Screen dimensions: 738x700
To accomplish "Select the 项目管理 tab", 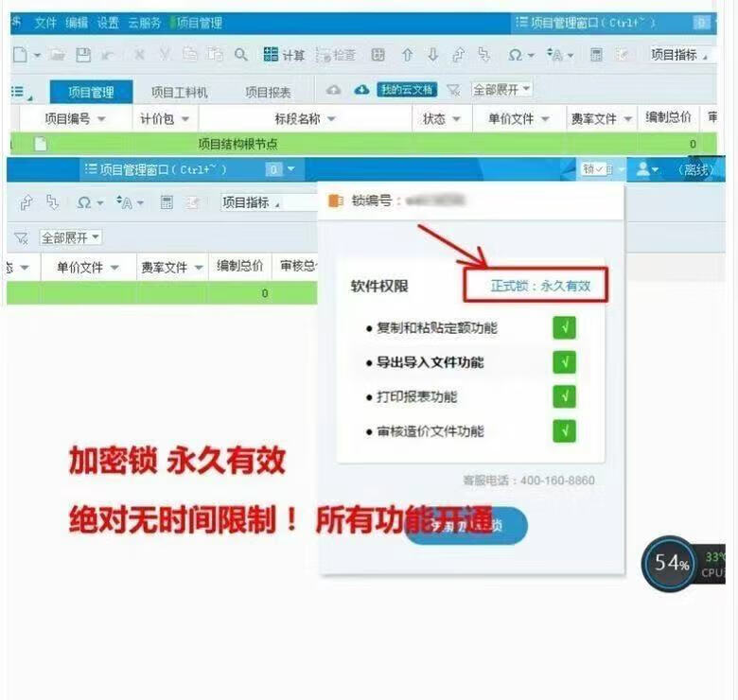I will pyautogui.click(x=92, y=92).
